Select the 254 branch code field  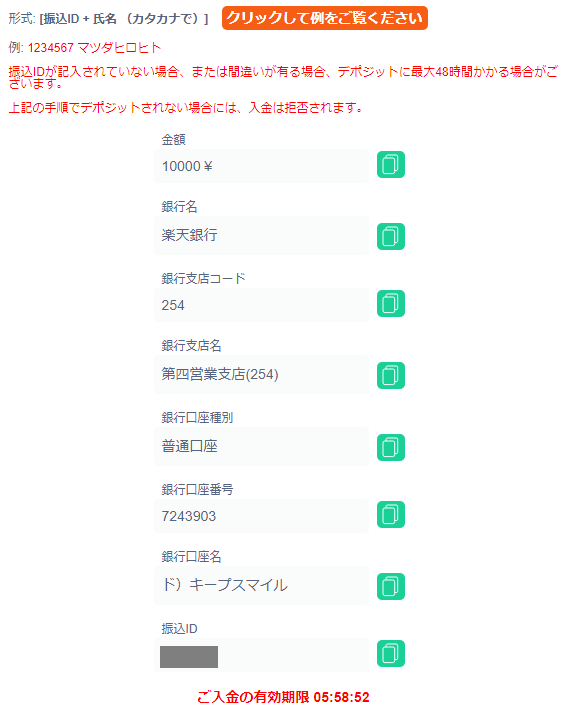[261, 305]
